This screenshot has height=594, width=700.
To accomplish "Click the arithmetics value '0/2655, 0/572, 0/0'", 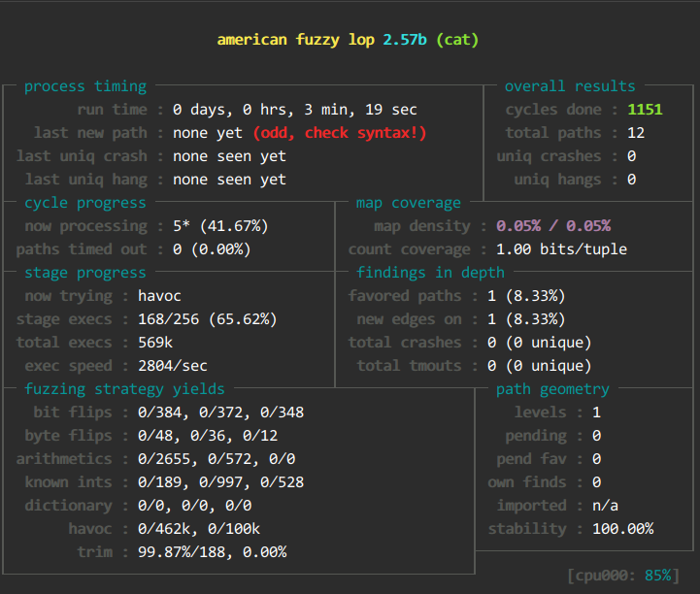I will tap(217, 459).
